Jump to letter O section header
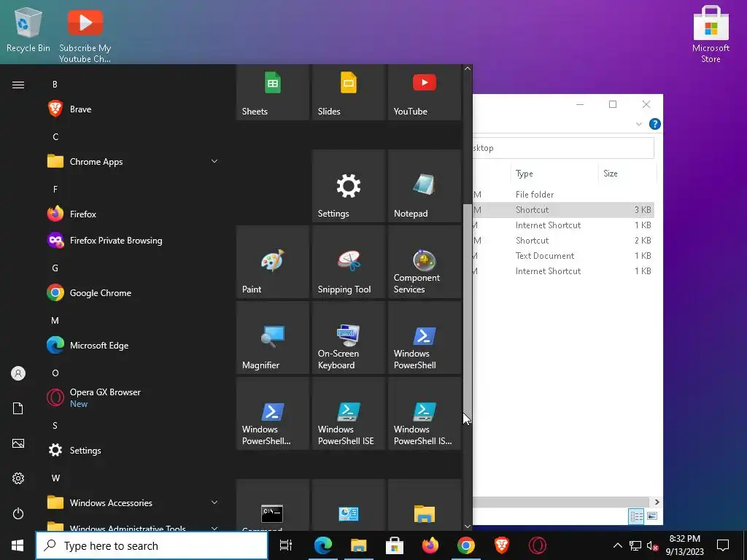Image resolution: width=747 pixels, height=560 pixels. [x=55, y=373]
